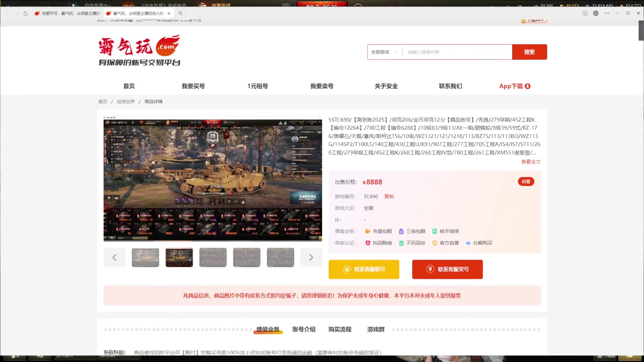Click 坦克世界 in the breadcrumb
This screenshot has width=644, height=362.
coord(126,102)
